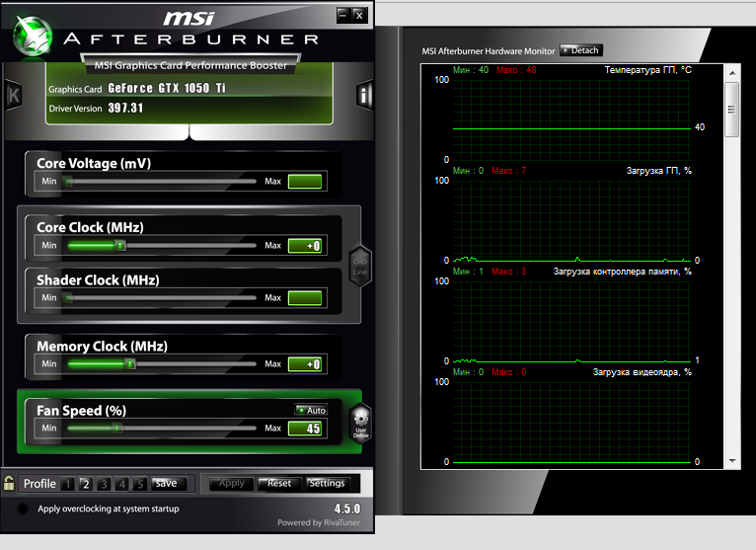Screen dimensions: 756x550
Task: Click the hardware monitor scrollbar thumb
Action: 732,110
